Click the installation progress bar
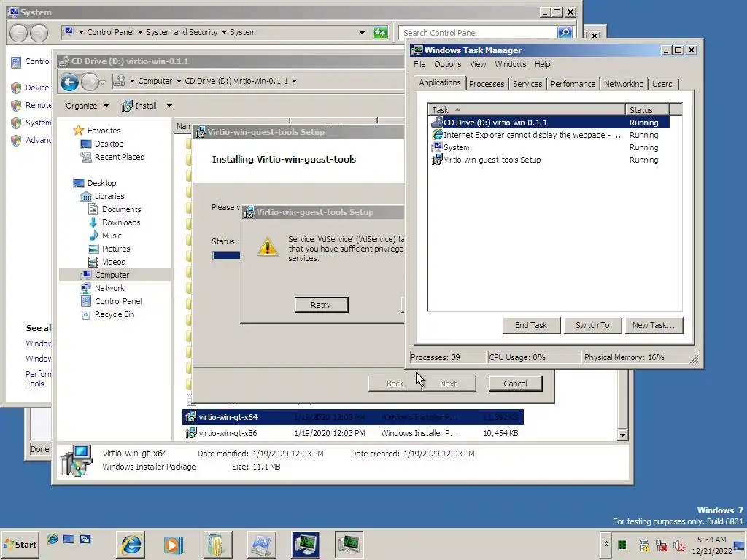747x560 pixels. tap(226, 255)
